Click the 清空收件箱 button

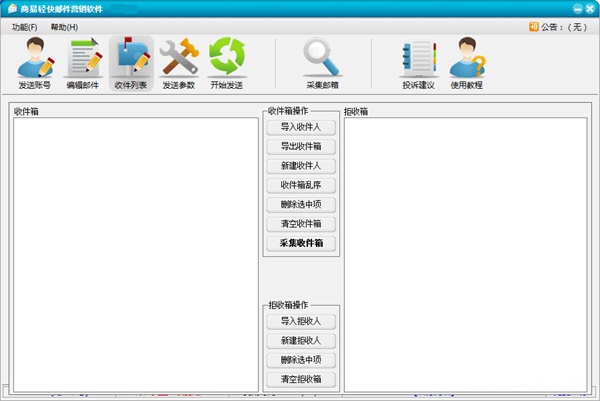[301, 224]
